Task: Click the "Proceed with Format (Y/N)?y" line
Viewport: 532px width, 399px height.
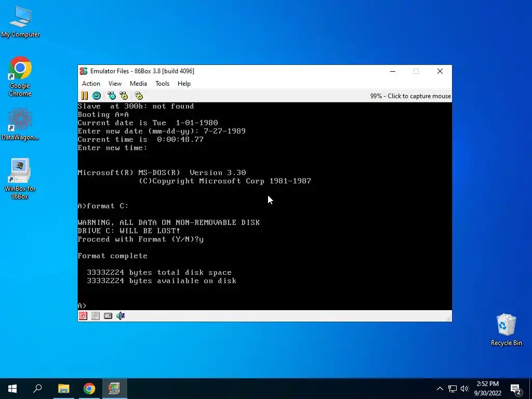Action: tap(140, 239)
